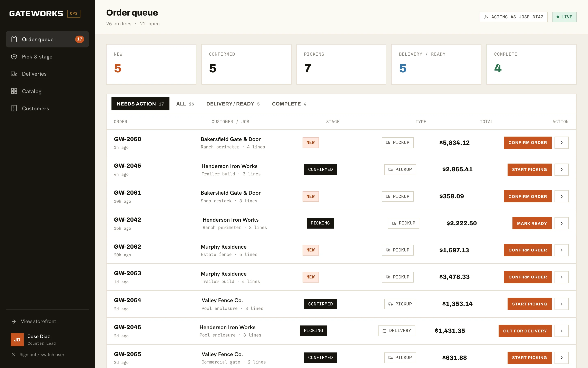The height and width of the screenshot is (368, 588).
Task: Click the JD avatar badge
Action: [17, 340]
